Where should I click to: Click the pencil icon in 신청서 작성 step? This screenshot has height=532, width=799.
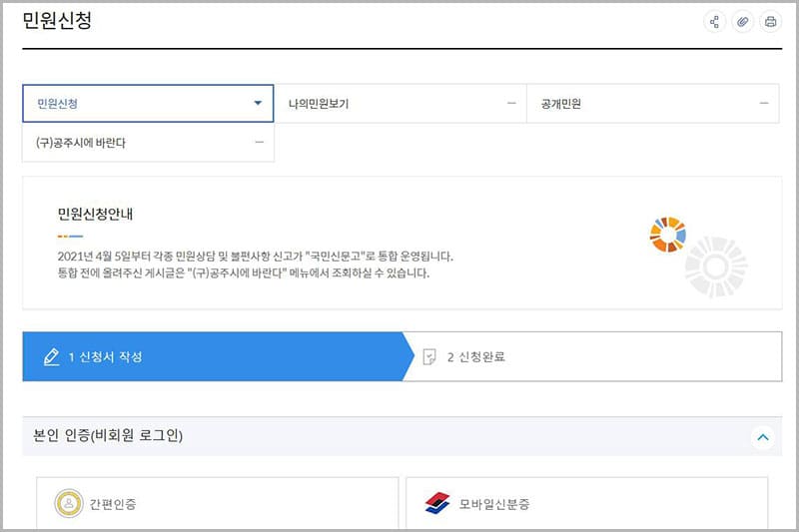click(52, 357)
